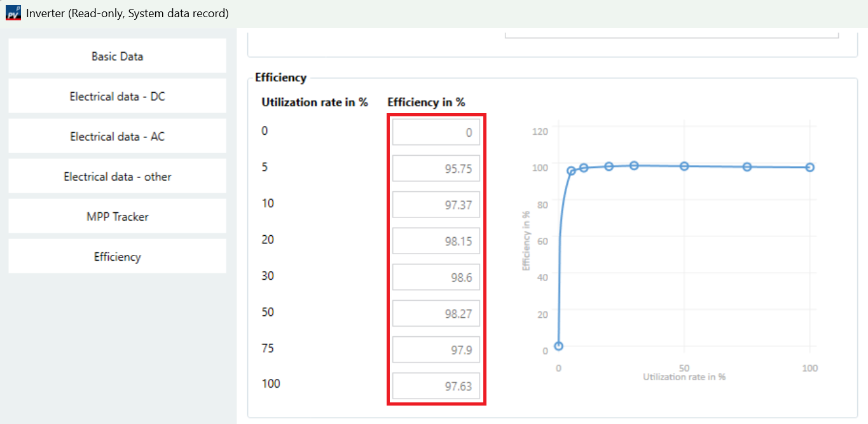Open the MPP Tracker section
Screen dimensions: 868x424
(117, 217)
